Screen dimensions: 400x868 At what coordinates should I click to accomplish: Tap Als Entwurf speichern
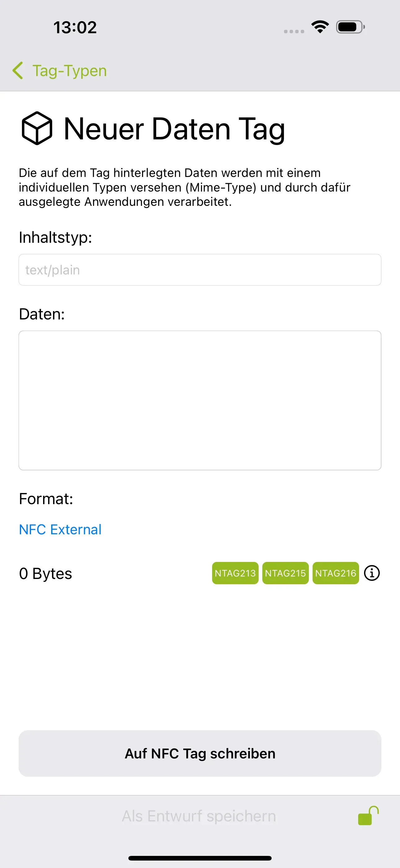click(x=199, y=816)
